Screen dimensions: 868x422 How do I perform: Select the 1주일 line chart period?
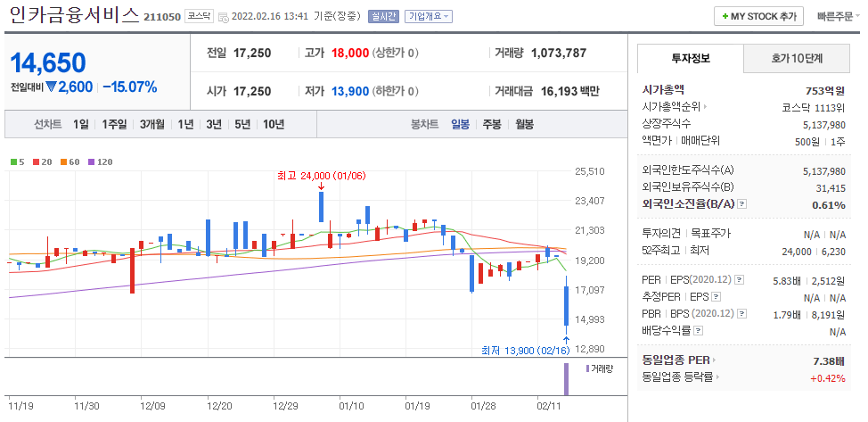point(114,124)
